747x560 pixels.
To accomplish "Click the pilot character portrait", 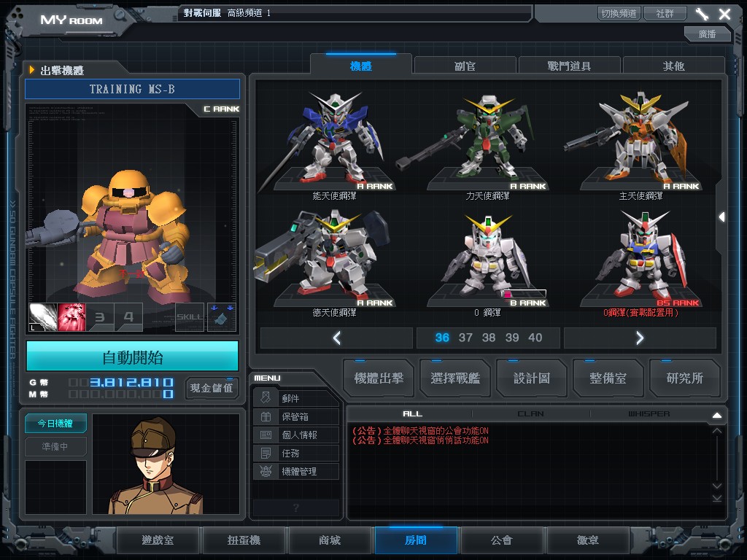I will pos(166,464).
